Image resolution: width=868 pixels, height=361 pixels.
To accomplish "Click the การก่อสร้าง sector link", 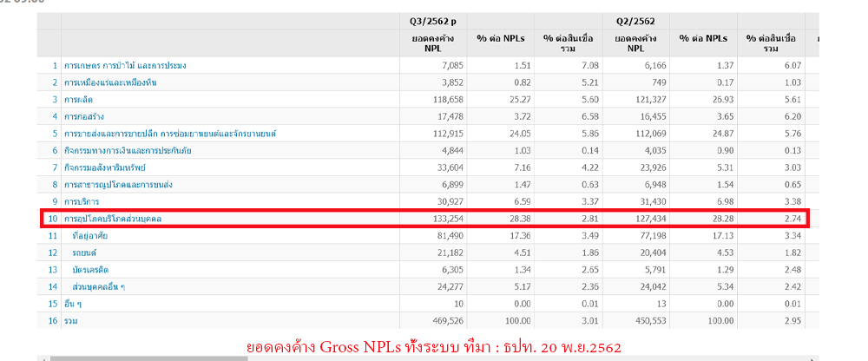I will pyautogui.click(x=84, y=116).
